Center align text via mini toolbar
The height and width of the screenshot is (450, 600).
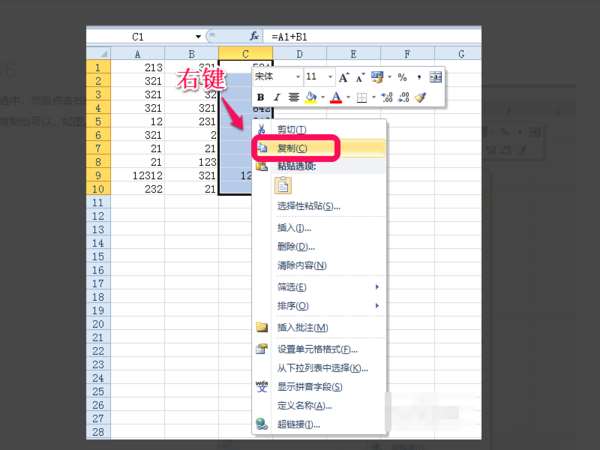click(293, 98)
